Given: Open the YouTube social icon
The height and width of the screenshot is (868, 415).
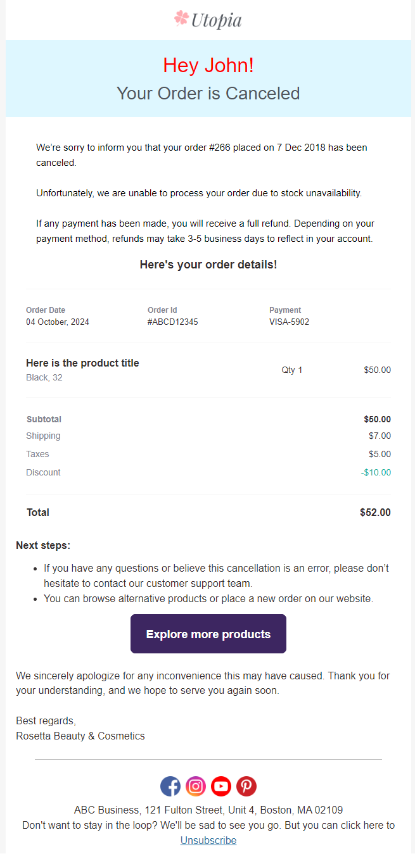Looking at the screenshot, I should point(221,786).
